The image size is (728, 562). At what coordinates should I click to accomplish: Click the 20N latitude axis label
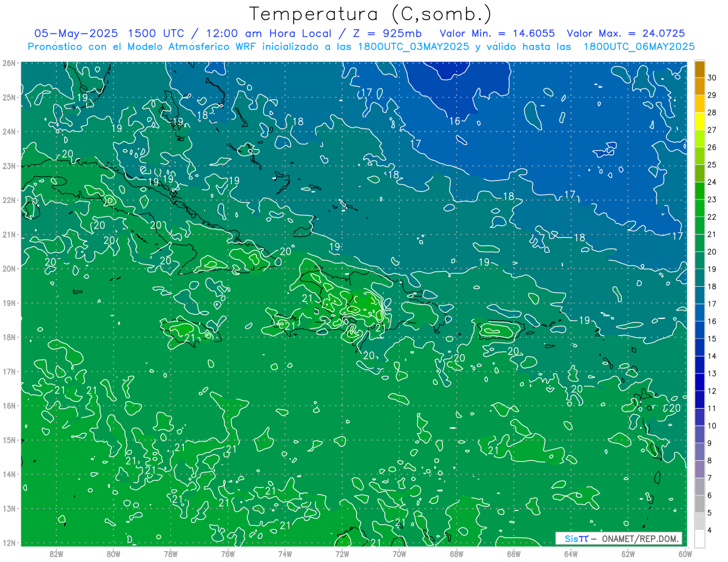click(x=10, y=269)
